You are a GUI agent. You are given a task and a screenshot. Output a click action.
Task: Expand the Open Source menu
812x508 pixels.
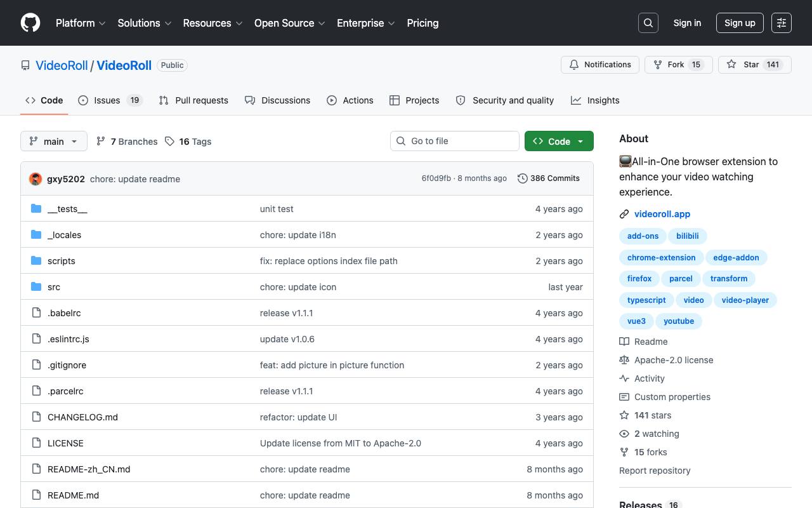(290, 23)
